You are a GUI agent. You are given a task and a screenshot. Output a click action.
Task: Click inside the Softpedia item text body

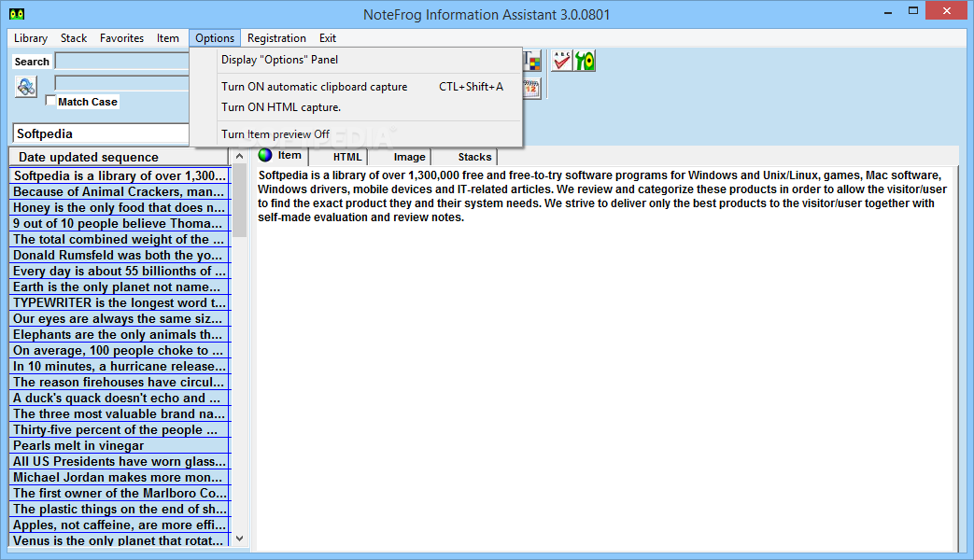602,196
